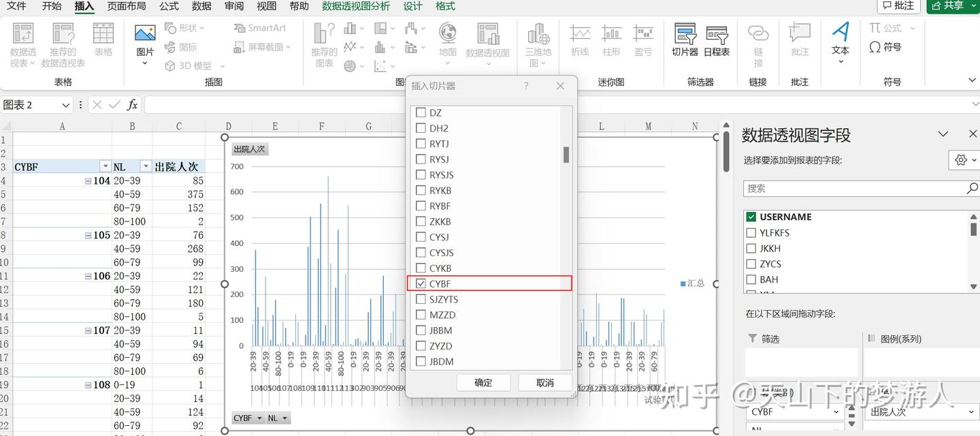Open 屏幕截图 screenshot tool
The width and height of the screenshot is (980, 436).
point(262,47)
